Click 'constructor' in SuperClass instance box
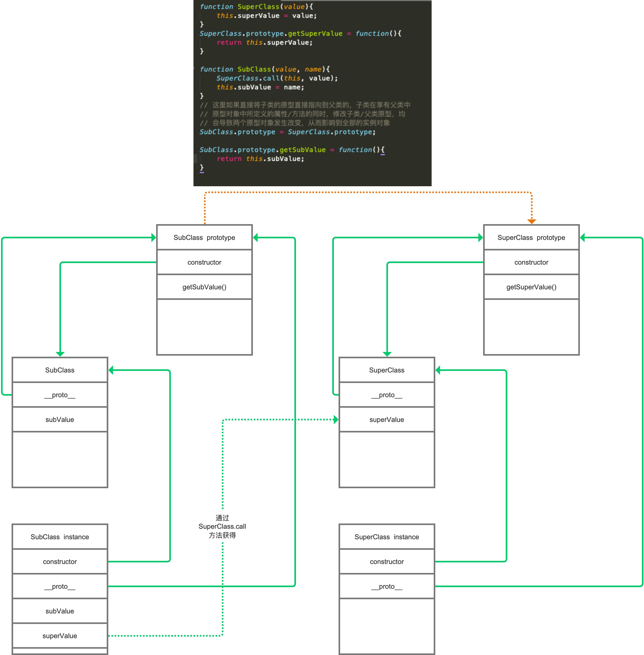 click(x=387, y=561)
